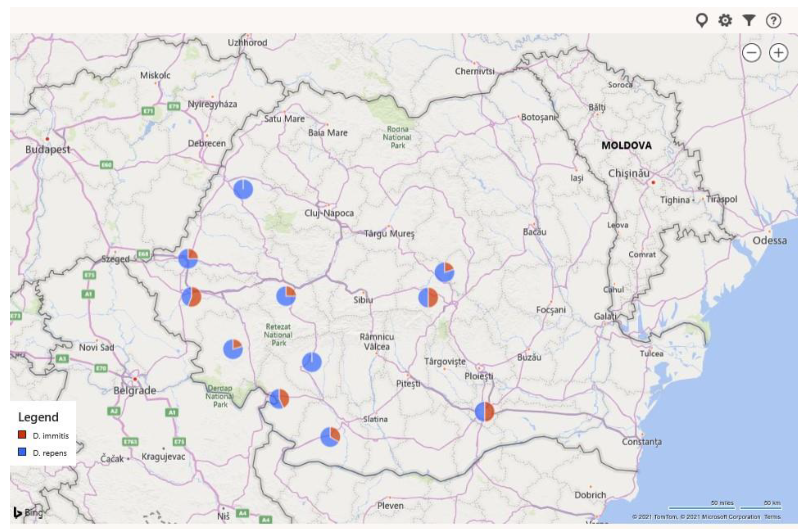Click the Legend title
This screenshot has height=532, width=804.
(x=38, y=417)
